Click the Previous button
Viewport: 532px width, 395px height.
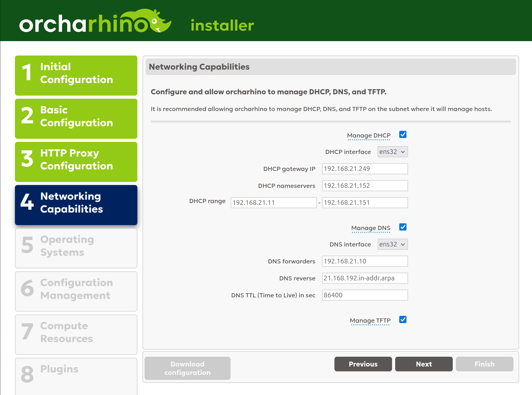[x=363, y=364]
